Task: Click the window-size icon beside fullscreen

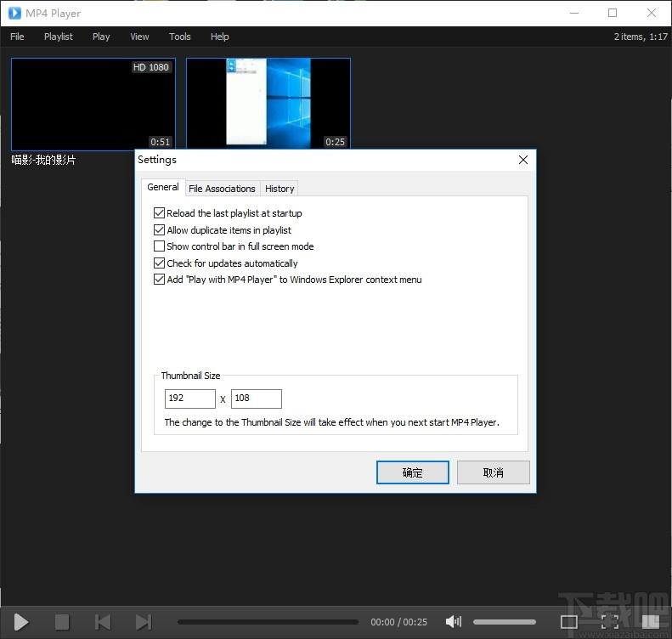Action: pos(569,621)
